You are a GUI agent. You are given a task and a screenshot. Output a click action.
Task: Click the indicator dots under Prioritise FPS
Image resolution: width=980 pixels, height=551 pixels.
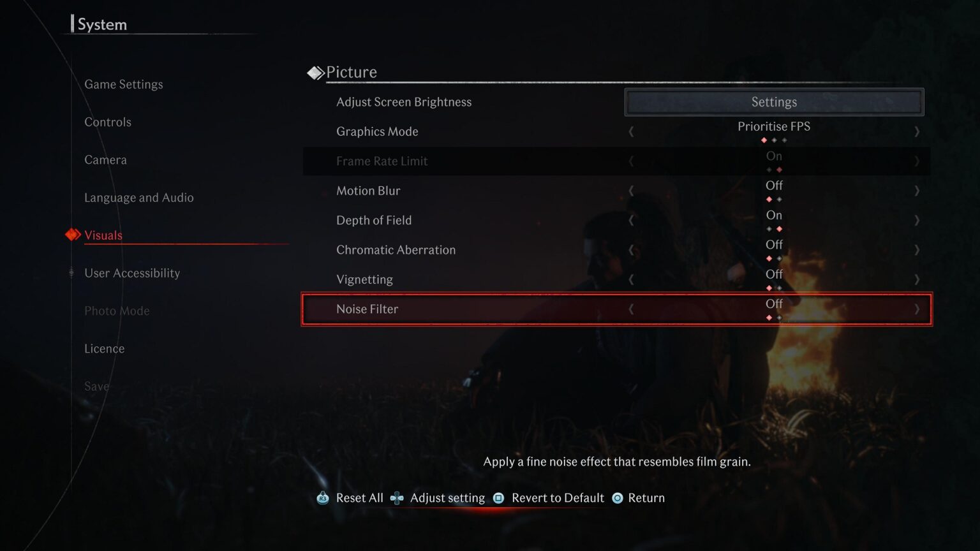click(x=774, y=140)
